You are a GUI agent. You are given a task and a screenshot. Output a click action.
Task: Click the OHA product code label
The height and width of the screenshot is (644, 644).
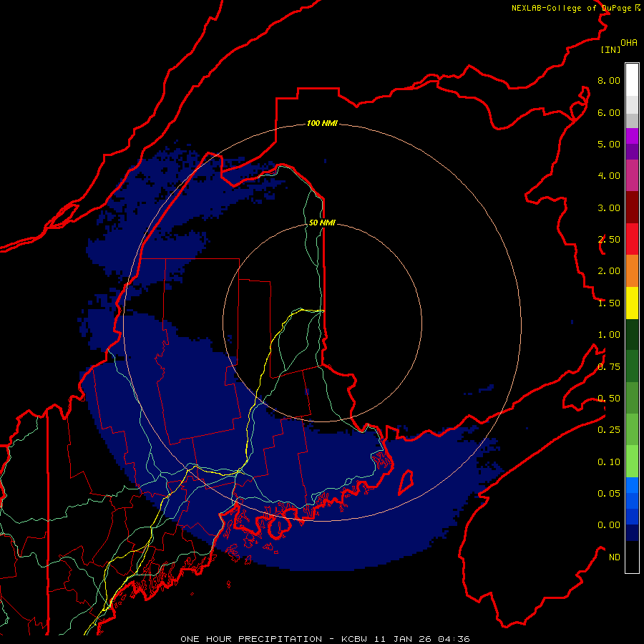[629, 42]
